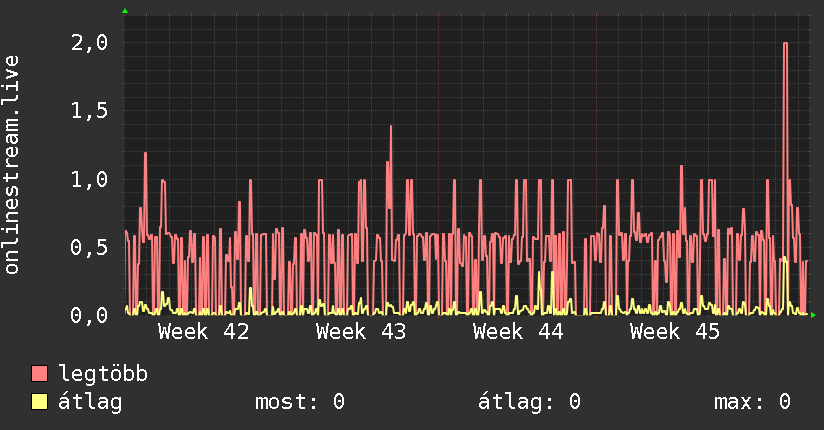Click the 2,0 y-axis value

pos(89,43)
